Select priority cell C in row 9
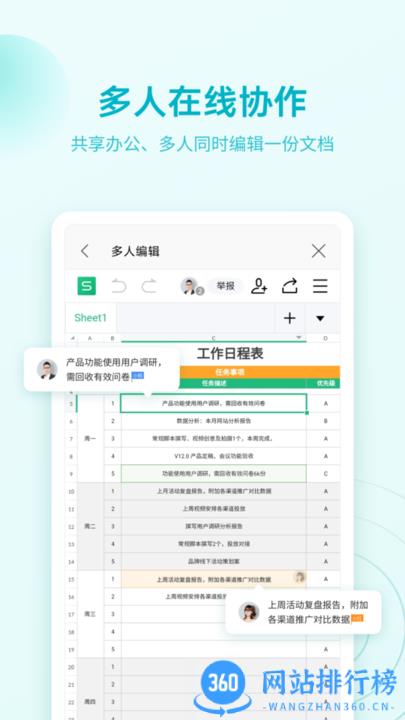This screenshot has height=720, width=405. coord(325,473)
